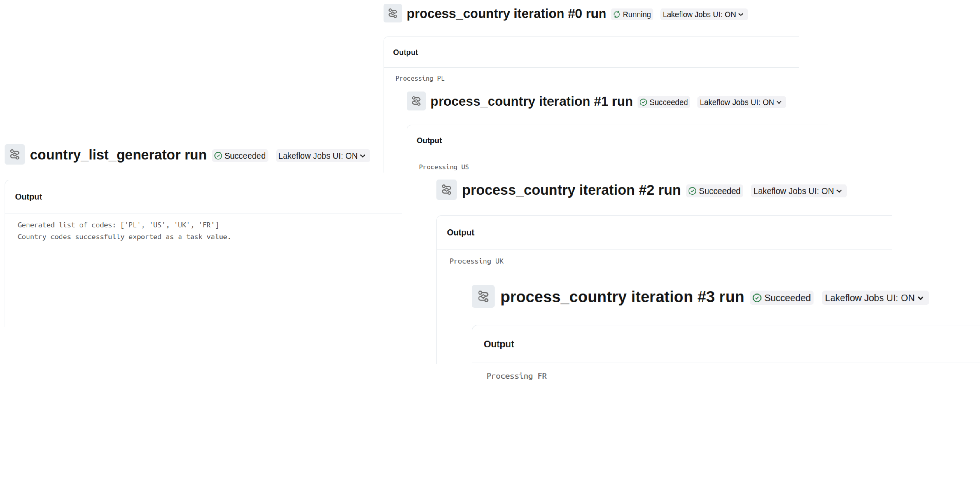Click the process_country iteration #3 run title
The width and height of the screenshot is (980, 491).
pos(622,297)
